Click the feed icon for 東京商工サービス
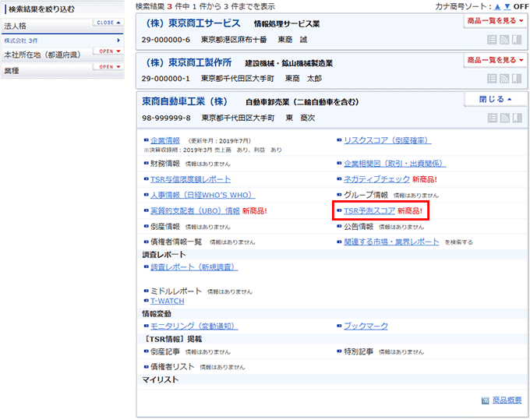This screenshot has width=530, height=420. [x=503, y=39]
